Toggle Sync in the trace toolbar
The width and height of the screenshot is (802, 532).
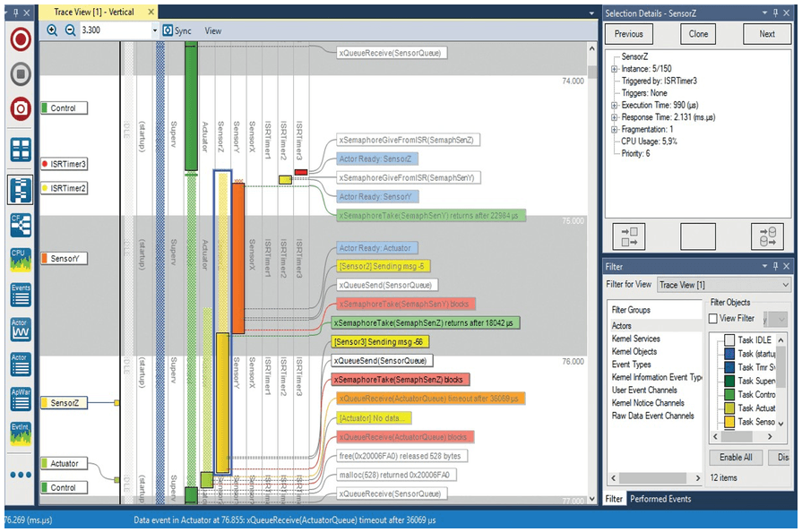[x=177, y=30]
